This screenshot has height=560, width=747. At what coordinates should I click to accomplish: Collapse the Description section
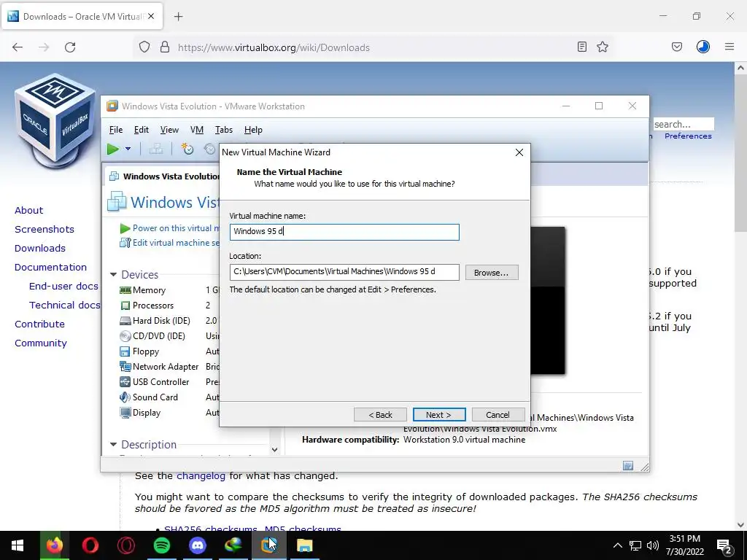(x=113, y=444)
